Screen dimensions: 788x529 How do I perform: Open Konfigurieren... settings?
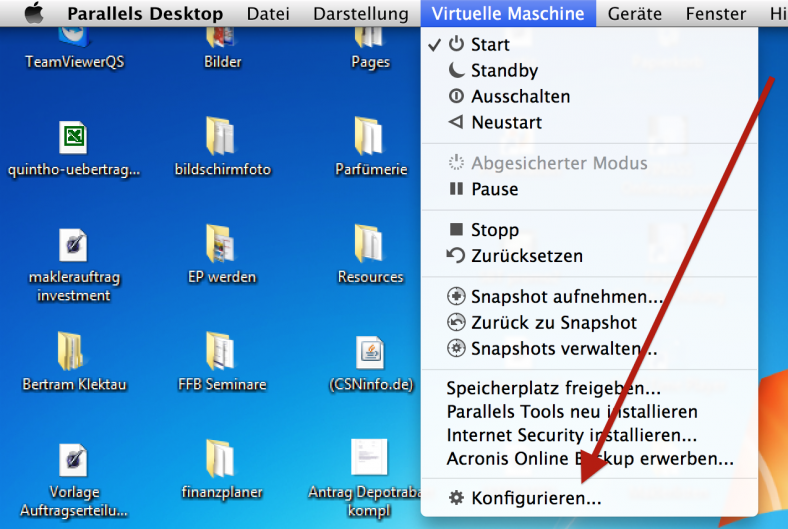pos(589,498)
